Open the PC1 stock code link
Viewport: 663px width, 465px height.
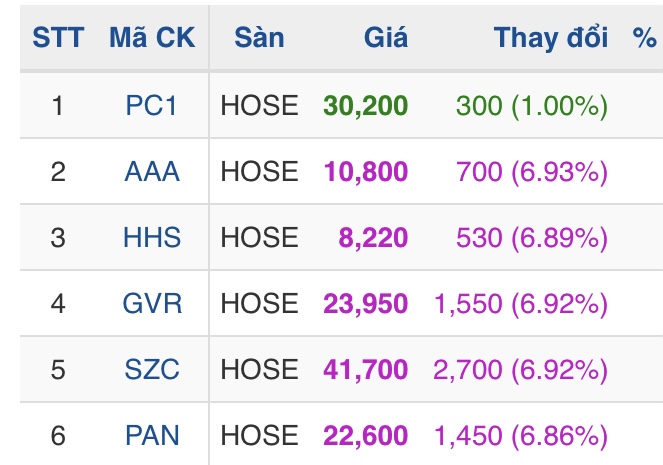tap(152, 105)
